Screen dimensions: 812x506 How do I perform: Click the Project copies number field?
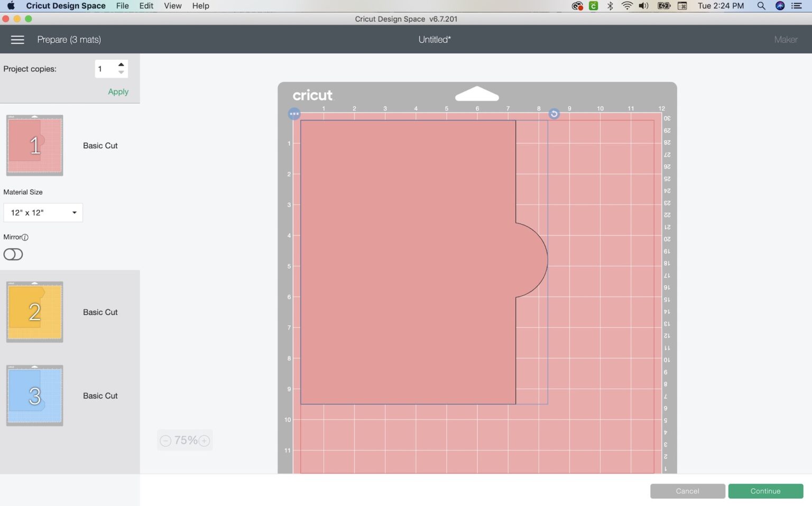click(106, 69)
